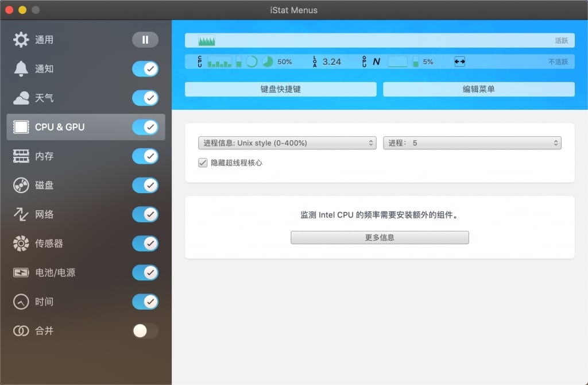Click the CPU label menu item in inactive bar
The image size is (588, 385).
[200, 61]
